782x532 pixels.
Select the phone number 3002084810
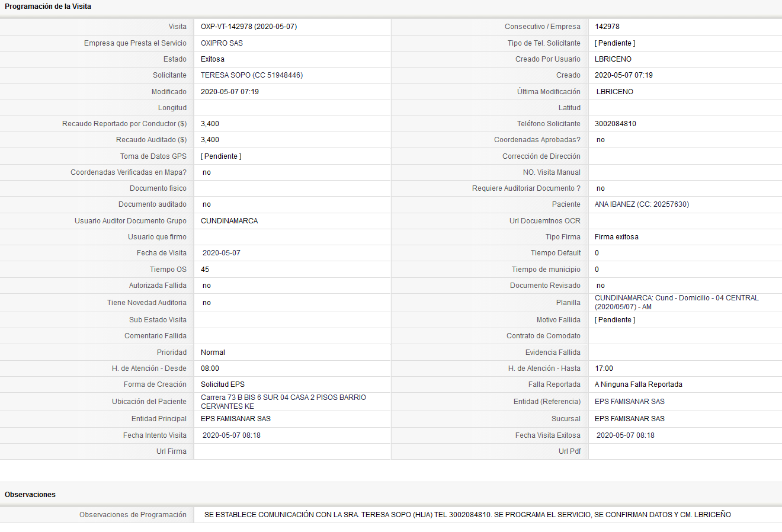pyautogui.click(x=616, y=124)
